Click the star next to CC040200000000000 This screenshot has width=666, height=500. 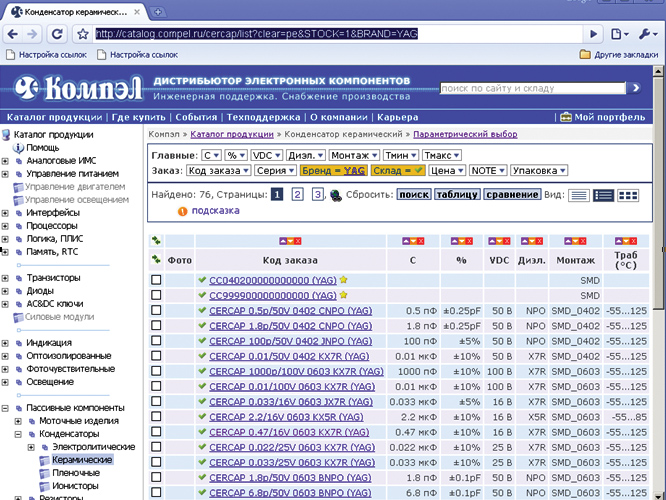click(344, 280)
